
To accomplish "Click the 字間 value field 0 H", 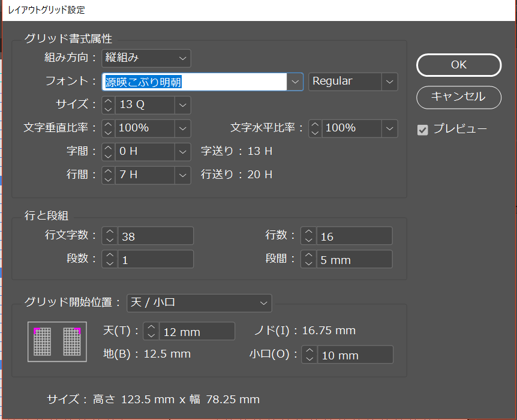I will (145, 152).
